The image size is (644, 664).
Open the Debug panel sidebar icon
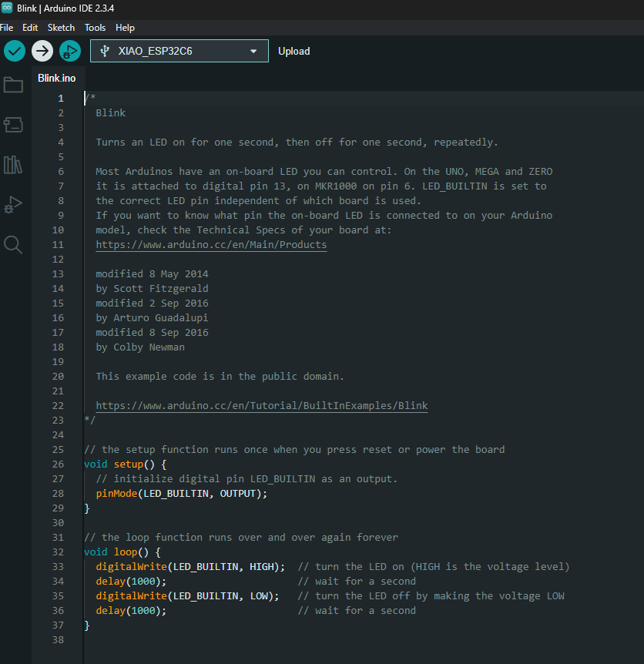13,205
